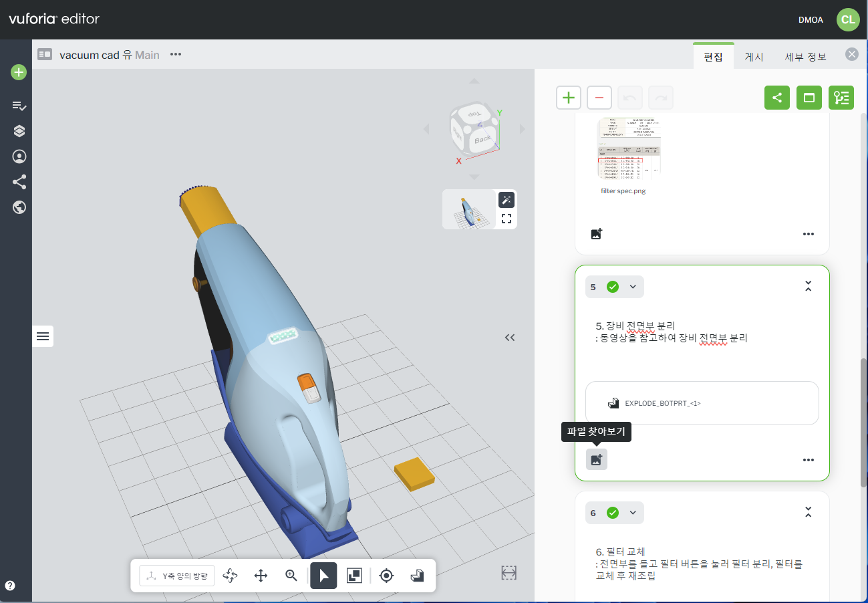Open the step 5 dropdown chevron
Viewport: 868px width, 603px height.
633,287
